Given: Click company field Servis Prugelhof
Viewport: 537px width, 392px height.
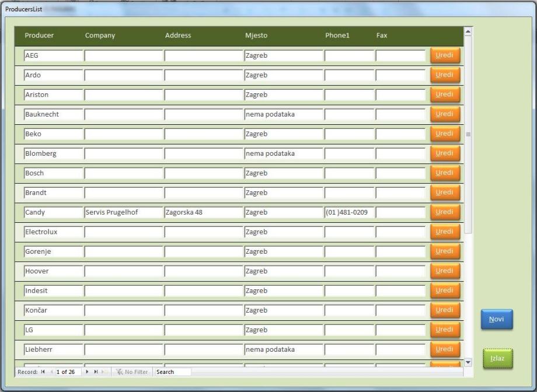Looking at the screenshot, I should pyautogui.click(x=124, y=212).
